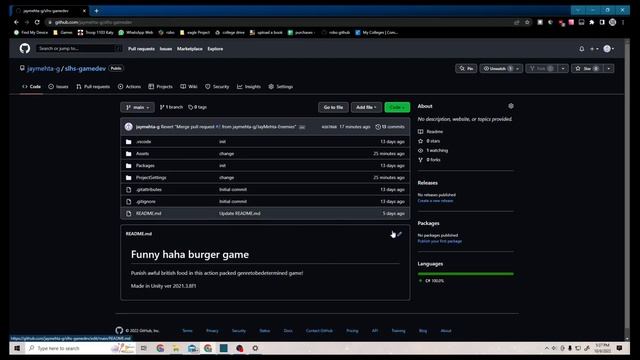Open the silhs-gamedev repository name link
This screenshot has width=640, height=360.
click(x=85, y=69)
